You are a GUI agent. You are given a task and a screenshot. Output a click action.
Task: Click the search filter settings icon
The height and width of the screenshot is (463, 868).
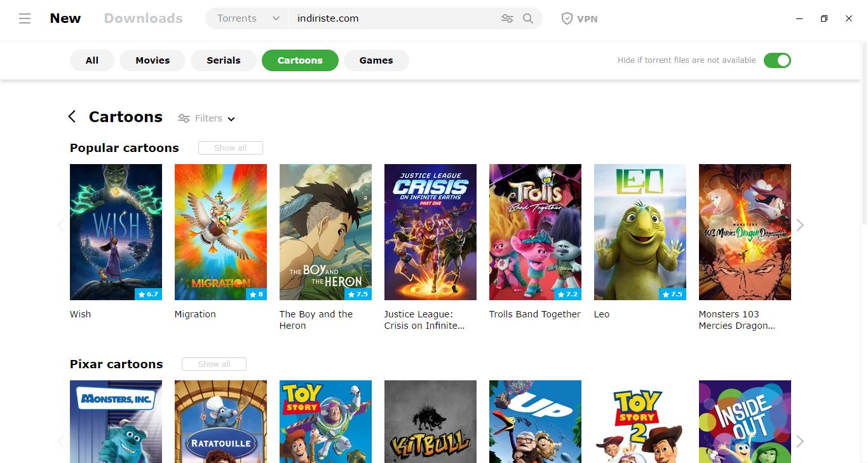507,18
